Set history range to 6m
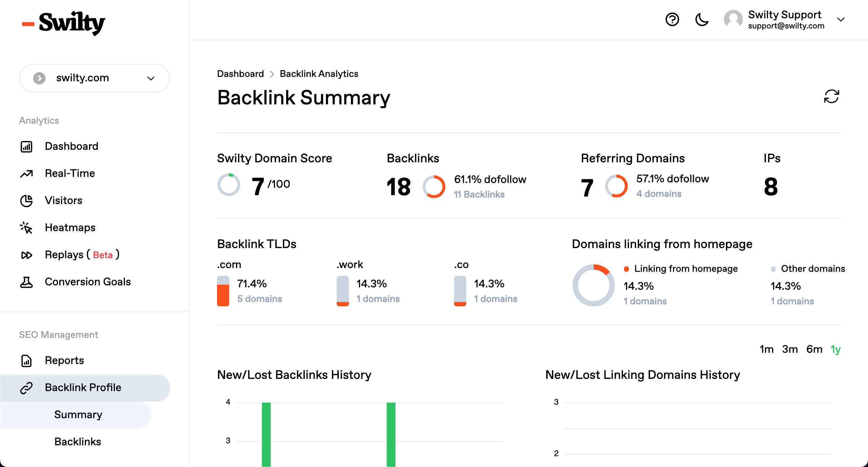Screen dimensions: 868x467 click(814, 349)
